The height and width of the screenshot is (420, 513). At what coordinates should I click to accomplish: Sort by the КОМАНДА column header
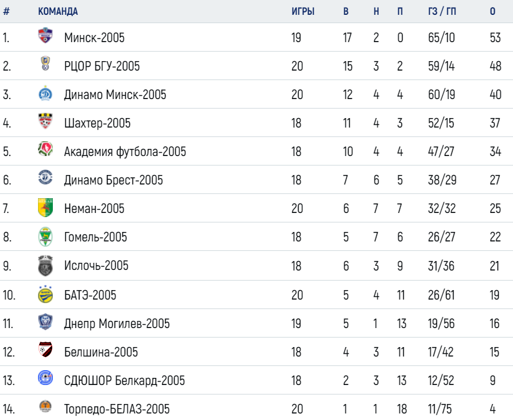[x=58, y=11]
